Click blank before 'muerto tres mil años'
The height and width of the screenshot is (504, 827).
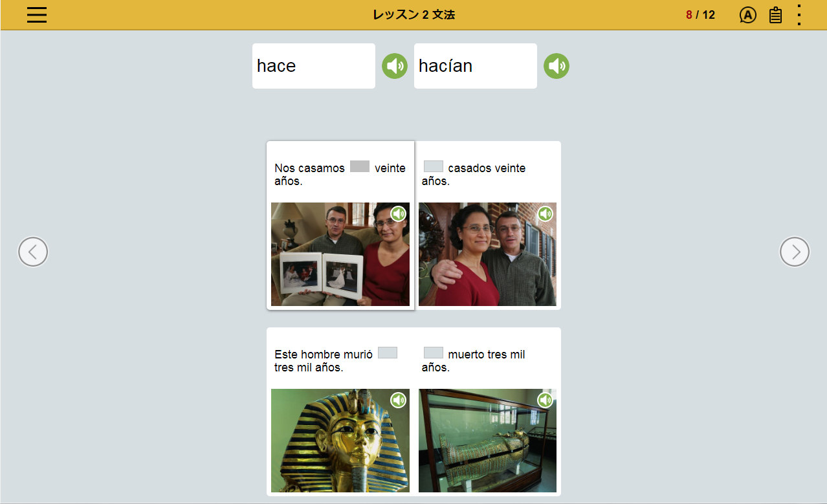(433, 353)
